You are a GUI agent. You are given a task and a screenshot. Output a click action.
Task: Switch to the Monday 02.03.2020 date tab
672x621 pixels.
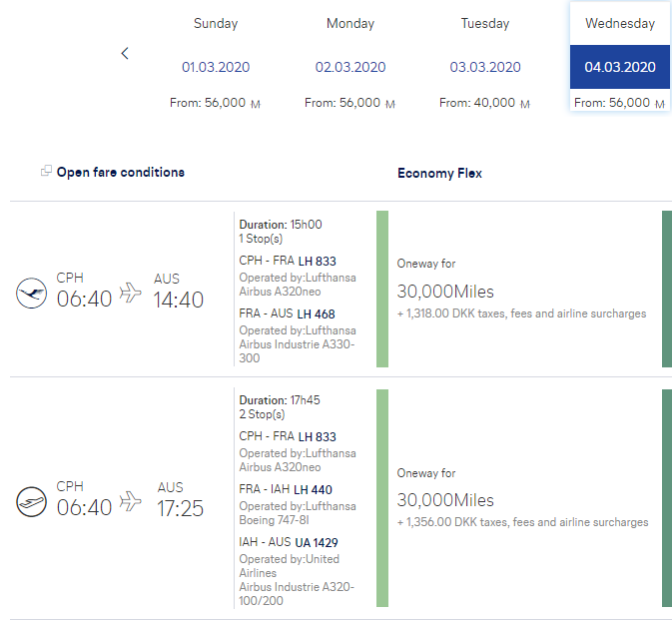(x=350, y=67)
